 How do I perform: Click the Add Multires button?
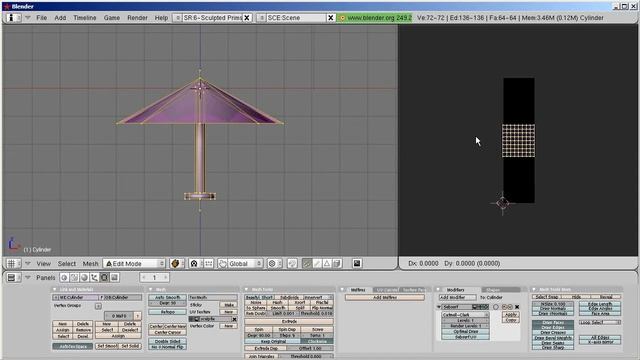(x=385, y=298)
